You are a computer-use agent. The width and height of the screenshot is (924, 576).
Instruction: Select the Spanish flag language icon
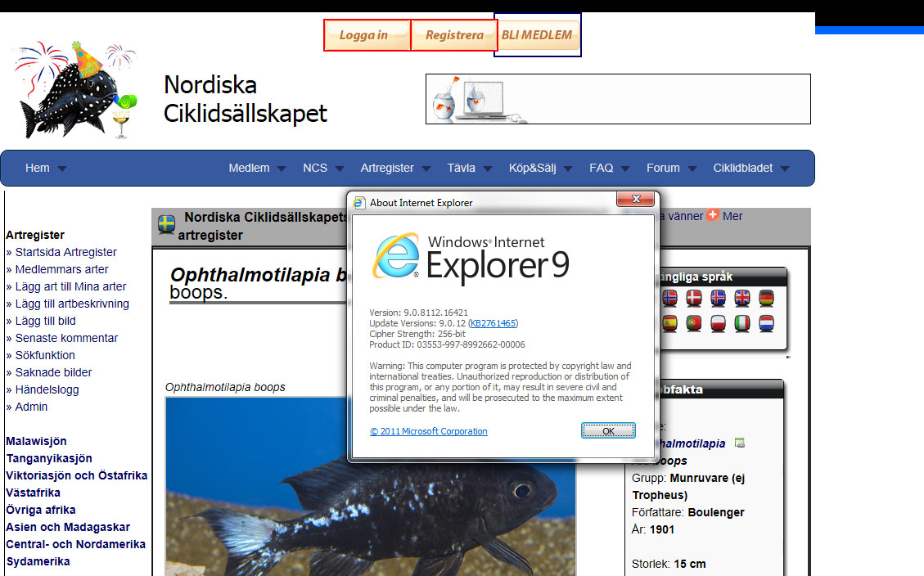(x=669, y=323)
